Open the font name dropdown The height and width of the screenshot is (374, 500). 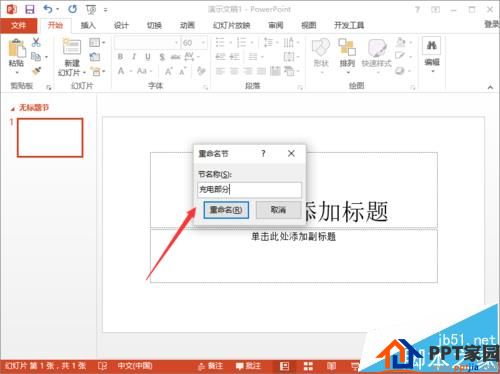click(x=176, y=43)
